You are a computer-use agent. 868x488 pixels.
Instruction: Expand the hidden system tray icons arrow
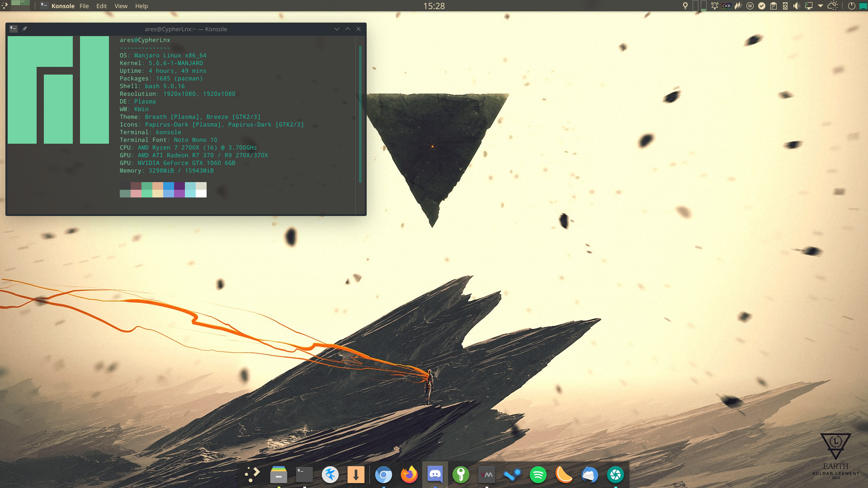(821, 6)
